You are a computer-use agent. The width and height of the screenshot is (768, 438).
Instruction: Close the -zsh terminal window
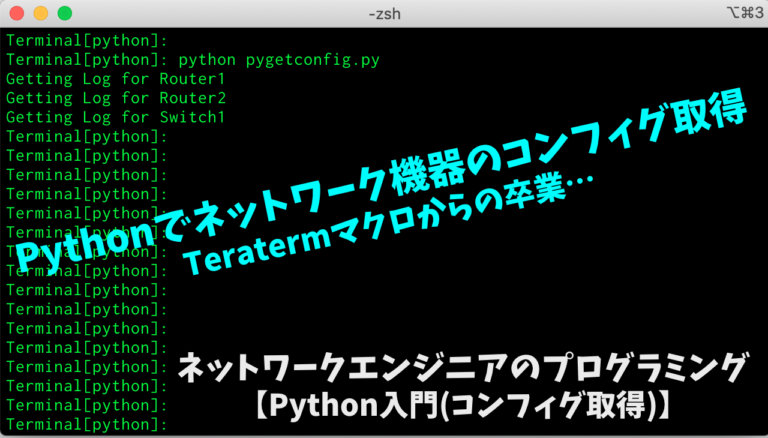point(17,13)
